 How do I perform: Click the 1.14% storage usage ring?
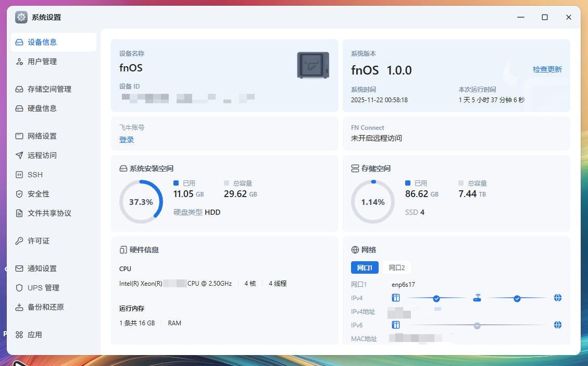click(373, 202)
